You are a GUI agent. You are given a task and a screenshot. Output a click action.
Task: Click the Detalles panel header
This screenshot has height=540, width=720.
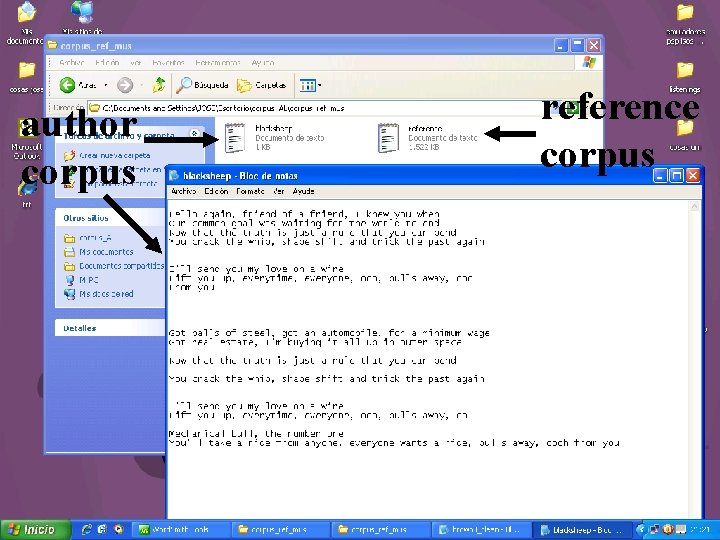110,328
